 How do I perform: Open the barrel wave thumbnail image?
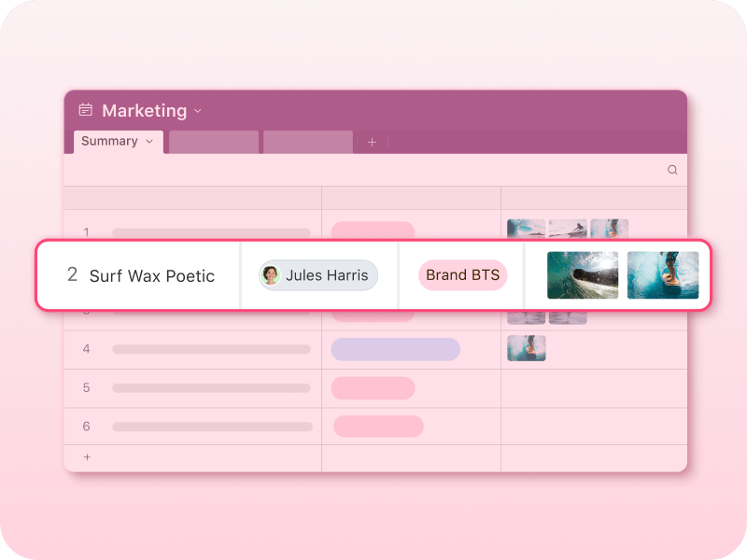point(583,275)
